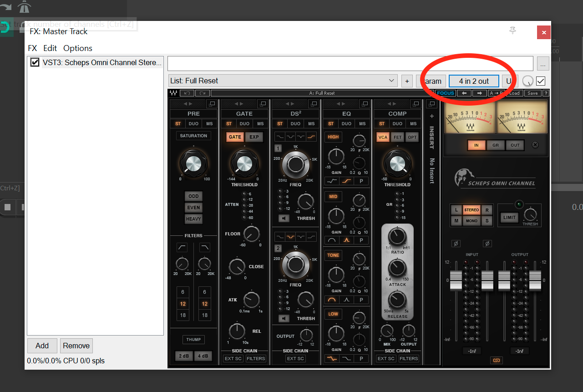The image size is (583, 392).
Task: Select the orange shelf shape under HIGH EQ band
Action: point(347,181)
